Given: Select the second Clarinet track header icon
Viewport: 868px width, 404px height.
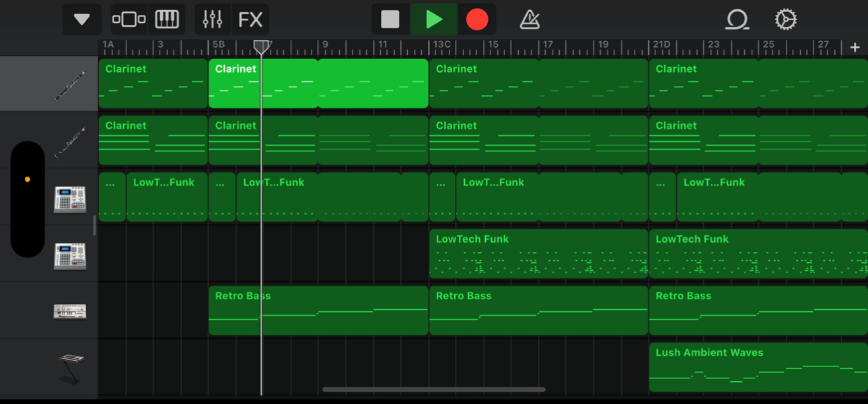Looking at the screenshot, I should point(70,141).
